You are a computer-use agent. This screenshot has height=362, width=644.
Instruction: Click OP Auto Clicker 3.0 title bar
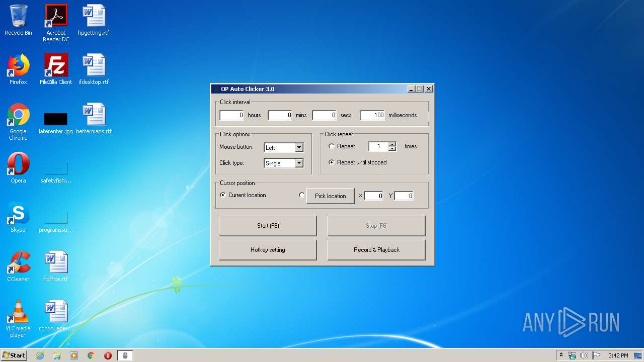click(x=309, y=89)
